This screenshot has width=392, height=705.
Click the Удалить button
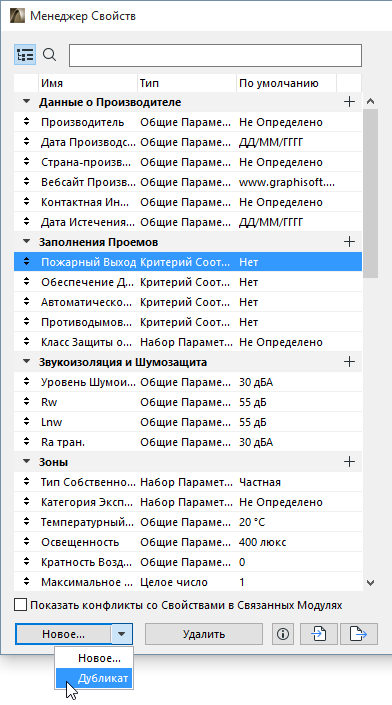pos(204,634)
